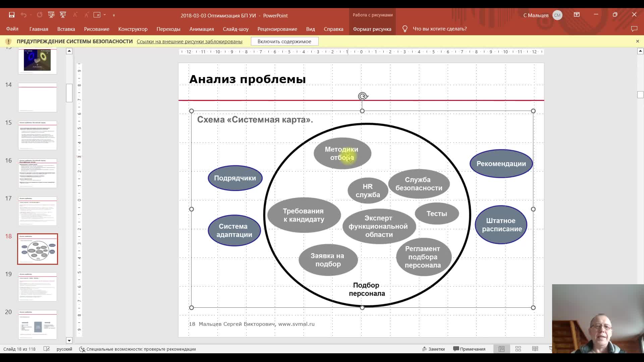Start slideshow from current slide
This screenshot has height=362, width=644.
(x=63, y=15)
